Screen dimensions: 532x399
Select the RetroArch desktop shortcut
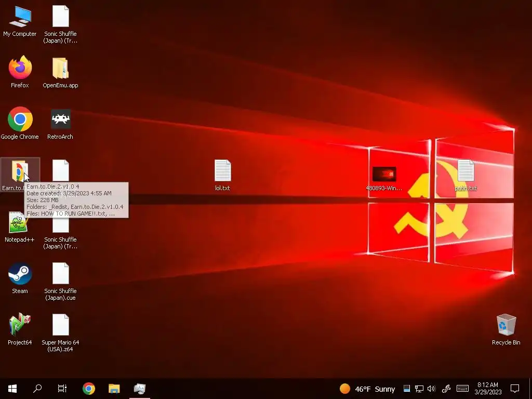coord(60,124)
